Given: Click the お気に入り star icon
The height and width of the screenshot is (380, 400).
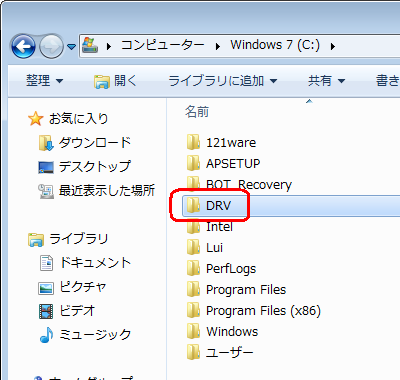Looking at the screenshot, I should (36, 119).
